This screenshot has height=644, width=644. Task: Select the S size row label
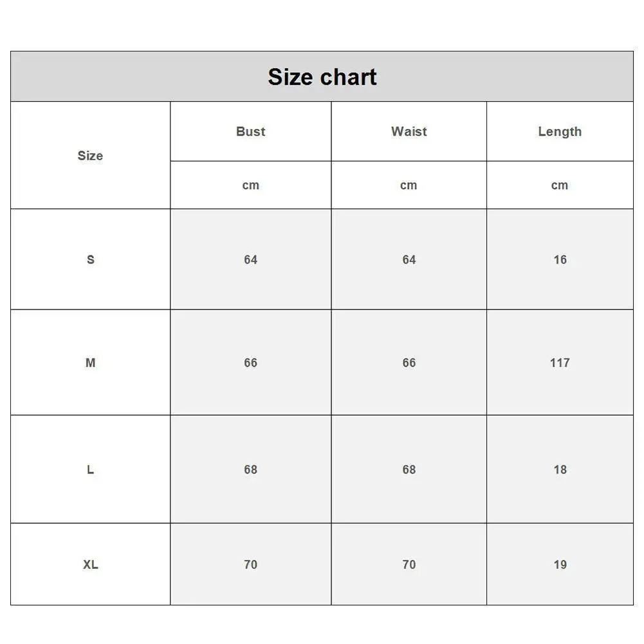point(90,259)
